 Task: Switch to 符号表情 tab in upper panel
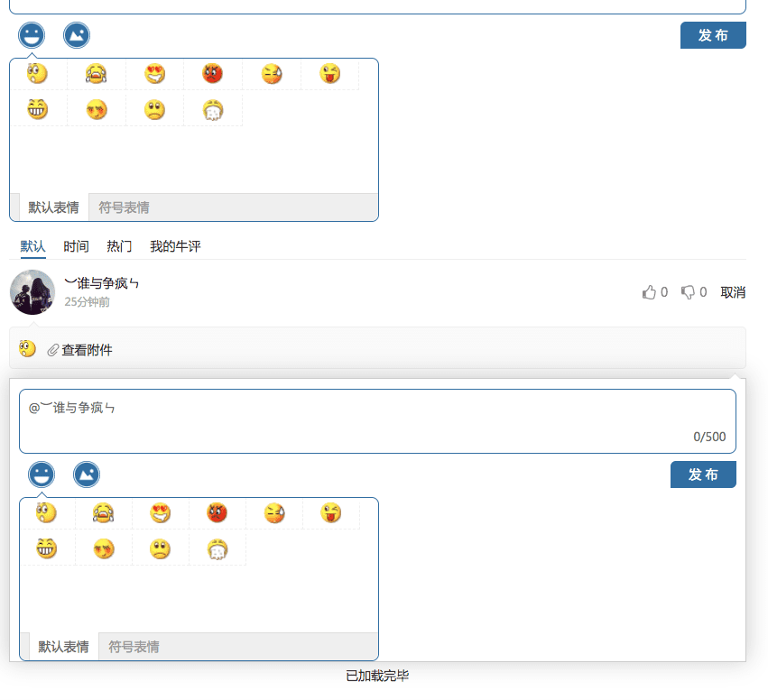pos(124,207)
